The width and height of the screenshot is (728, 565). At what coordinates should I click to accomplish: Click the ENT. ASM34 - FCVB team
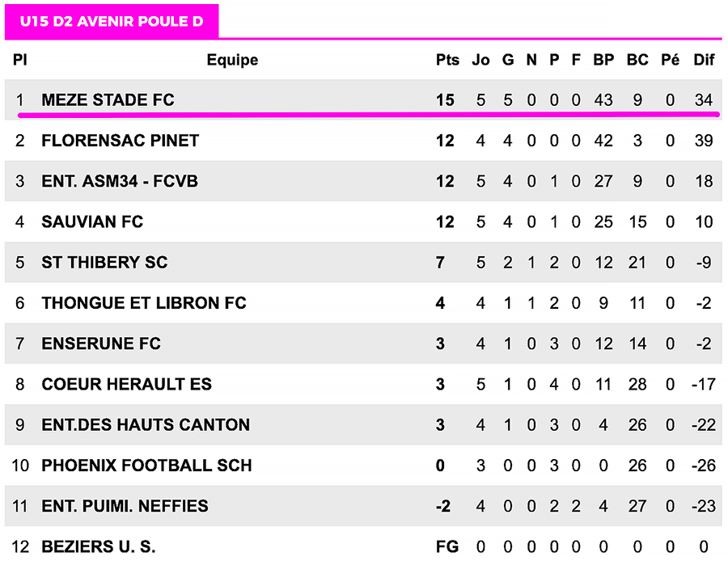coord(120,181)
